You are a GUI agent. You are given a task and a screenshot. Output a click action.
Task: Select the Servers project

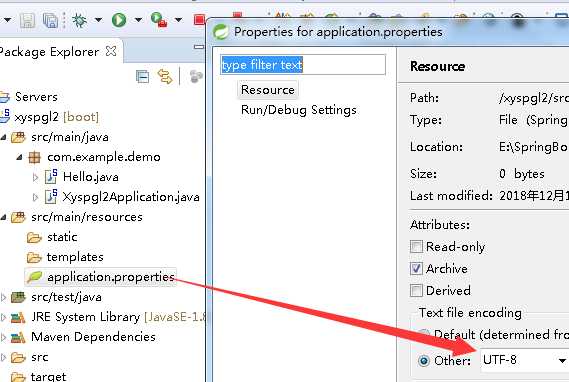(x=36, y=97)
